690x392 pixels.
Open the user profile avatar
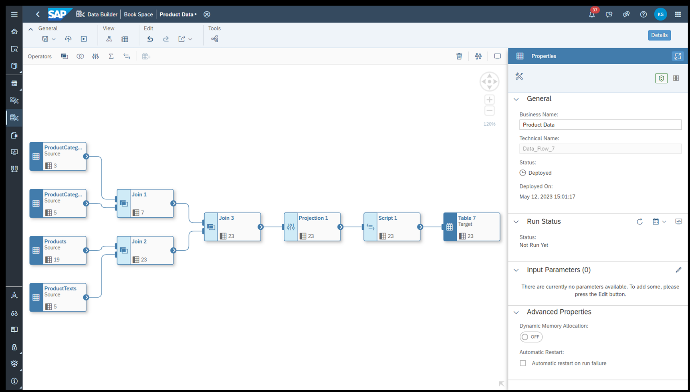click(660, 15)
